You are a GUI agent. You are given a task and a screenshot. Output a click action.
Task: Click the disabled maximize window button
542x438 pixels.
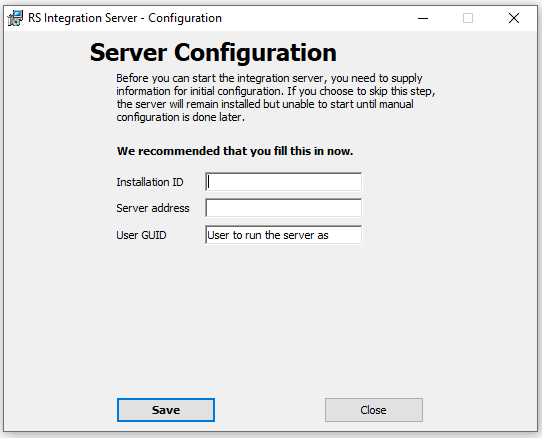click(x=468, y=18)
